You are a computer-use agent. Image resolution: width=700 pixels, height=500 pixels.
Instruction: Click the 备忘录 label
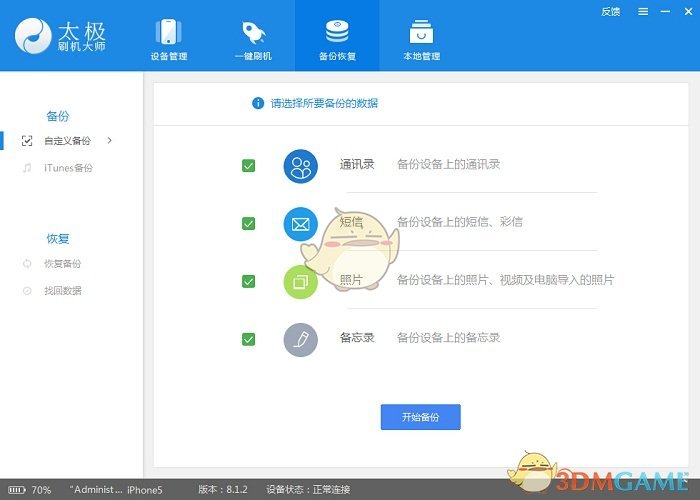point(357,338)
